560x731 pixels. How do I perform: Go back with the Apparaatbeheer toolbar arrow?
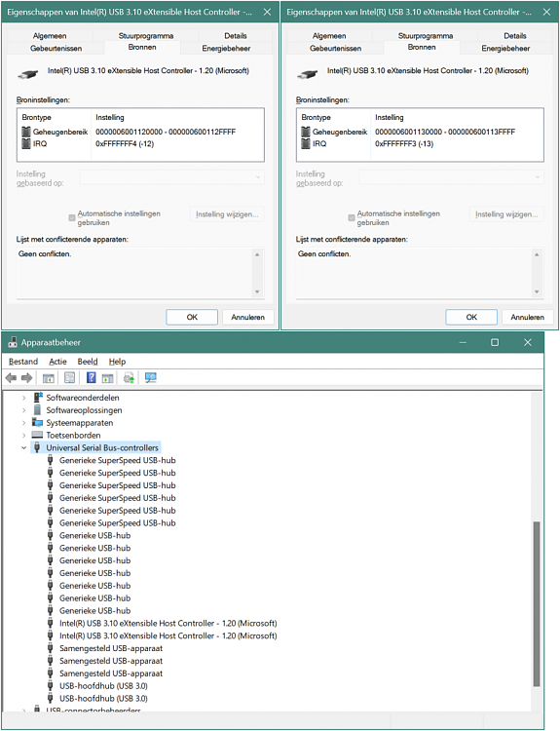pyautogui.click(x=11, y=377)
